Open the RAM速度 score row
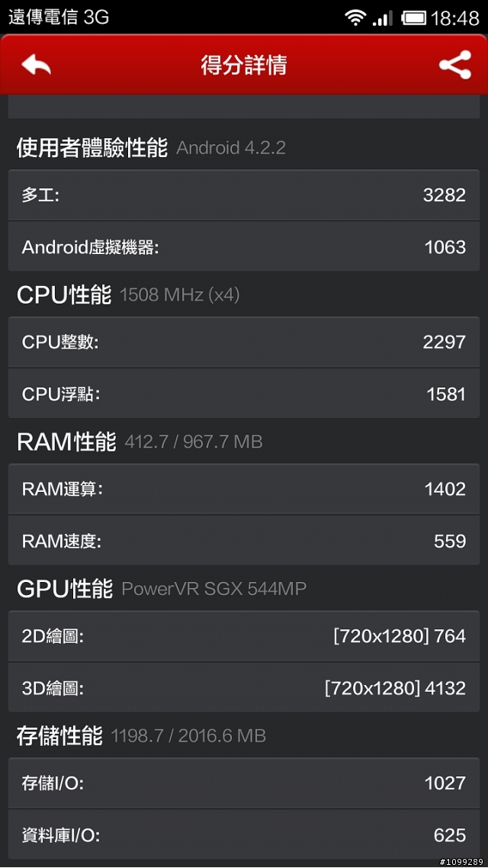The image size is (488, 868). pyautogui.click(x=244, y=541)
